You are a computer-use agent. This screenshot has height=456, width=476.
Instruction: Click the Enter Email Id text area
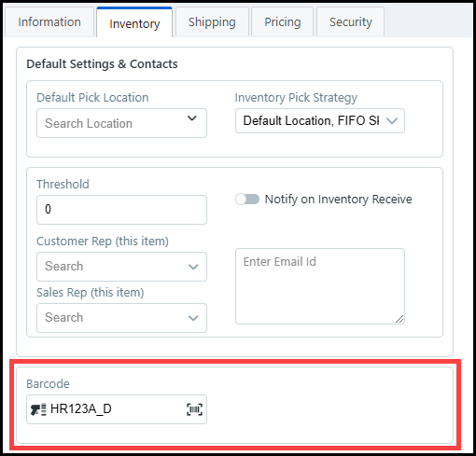(x=320, y=286)
